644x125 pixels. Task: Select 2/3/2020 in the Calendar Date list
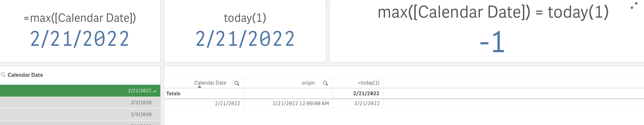point(141,114)
